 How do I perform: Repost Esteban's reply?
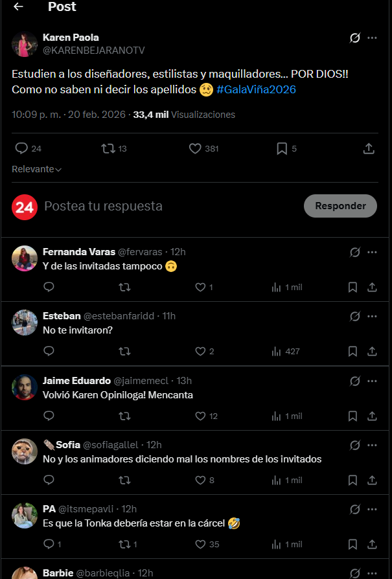[124, 352]
